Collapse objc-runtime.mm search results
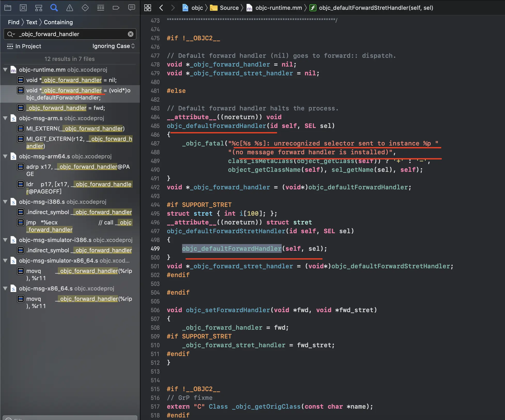Image resolution: width=505 pixels, height=420 pixels. coord(5,70)
